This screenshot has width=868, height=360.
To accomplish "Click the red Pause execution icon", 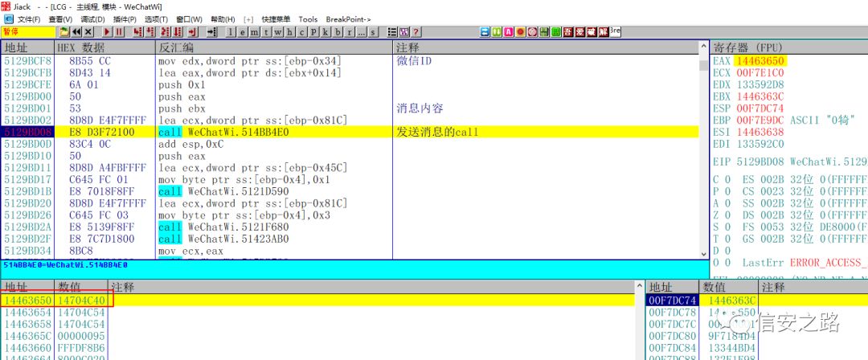I will [118, 32].
